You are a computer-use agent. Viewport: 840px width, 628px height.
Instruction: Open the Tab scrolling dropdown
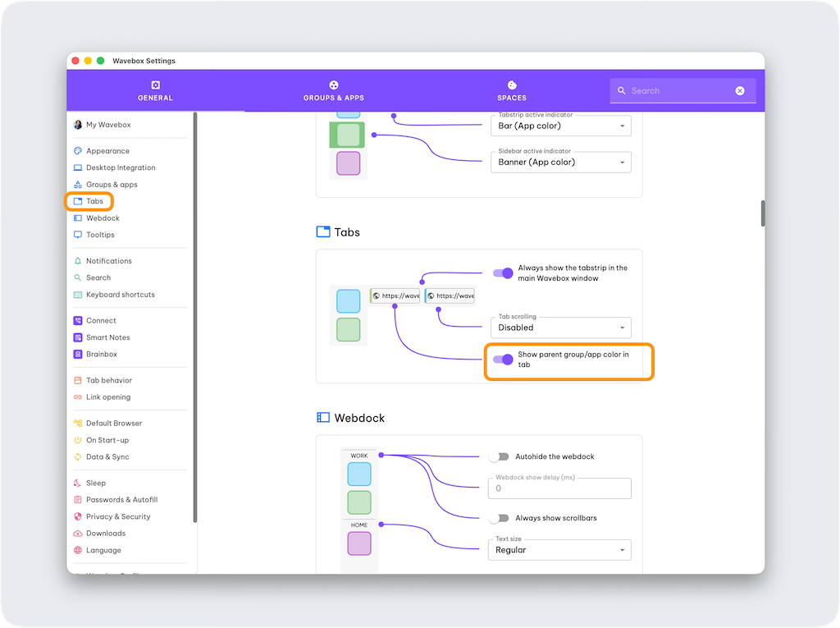562,328
